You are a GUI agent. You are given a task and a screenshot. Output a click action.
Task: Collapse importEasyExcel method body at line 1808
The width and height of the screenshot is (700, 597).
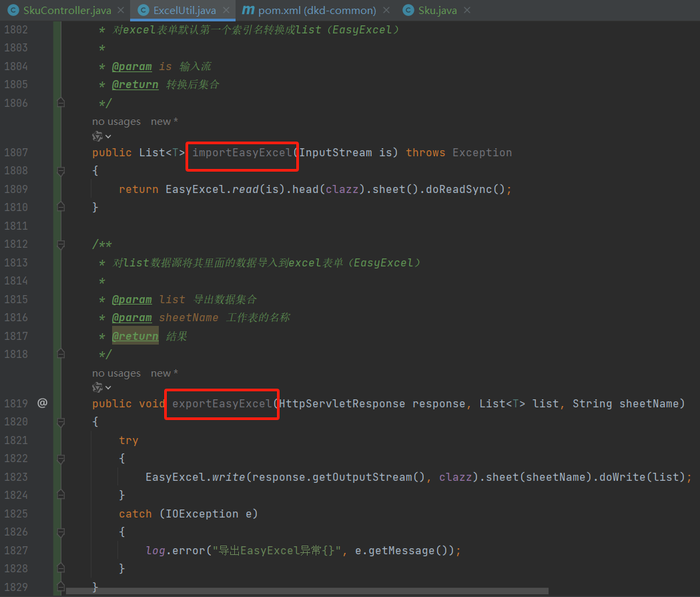click(61, 171)
